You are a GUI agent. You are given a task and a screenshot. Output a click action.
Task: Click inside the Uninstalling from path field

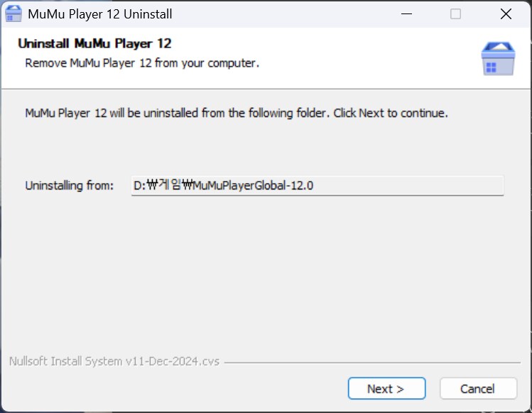click(x=317, y=185)
